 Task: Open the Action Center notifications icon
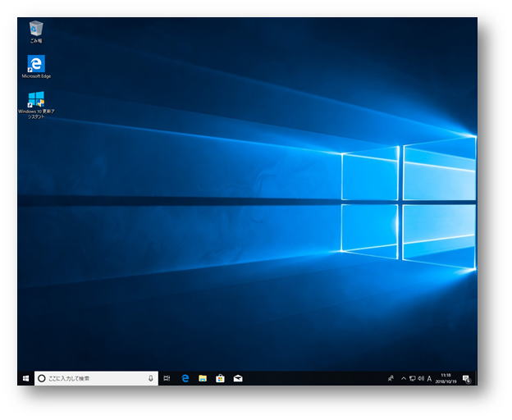(x=467, y=378)
